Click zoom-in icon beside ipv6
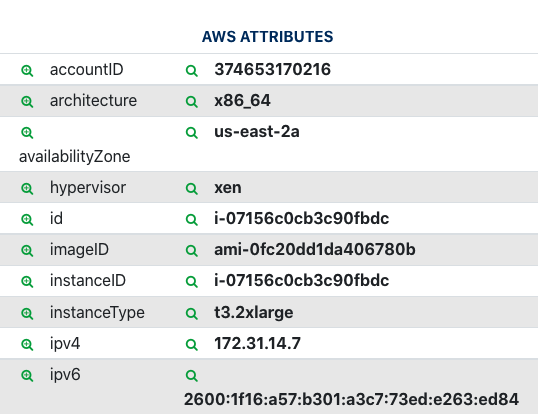The width and height of the screenshot is (539, 414). tap(27, 375)
